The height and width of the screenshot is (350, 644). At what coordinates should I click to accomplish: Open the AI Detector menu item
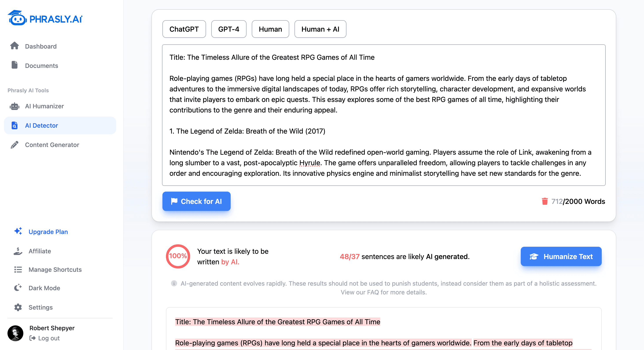(x=42, y=125)
